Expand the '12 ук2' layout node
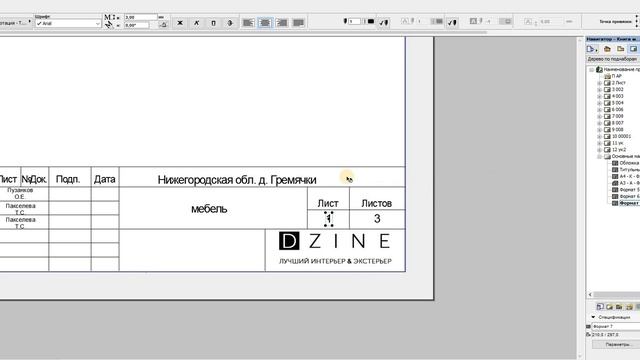The height and width of the screenshot is (360, 640). (600, 150)
